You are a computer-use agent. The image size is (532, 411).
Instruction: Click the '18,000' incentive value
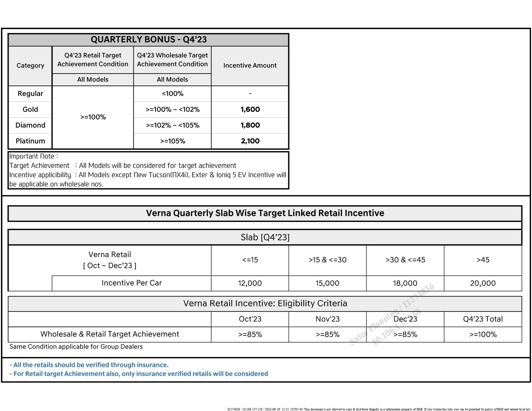coord(405,283)
